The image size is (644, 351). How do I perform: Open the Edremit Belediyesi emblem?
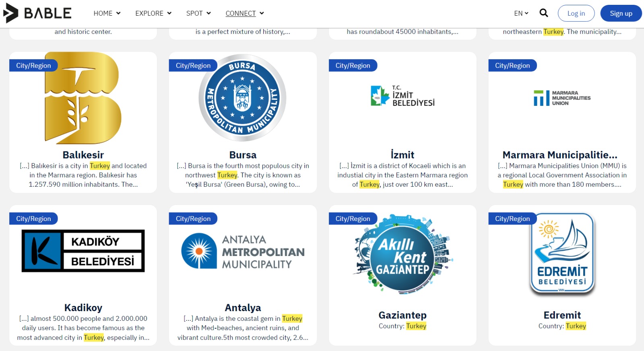coord(562,254)
